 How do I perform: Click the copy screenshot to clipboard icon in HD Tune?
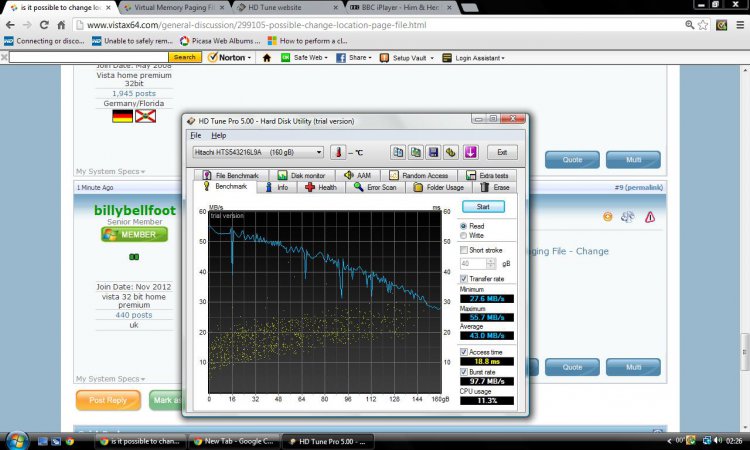416,153
